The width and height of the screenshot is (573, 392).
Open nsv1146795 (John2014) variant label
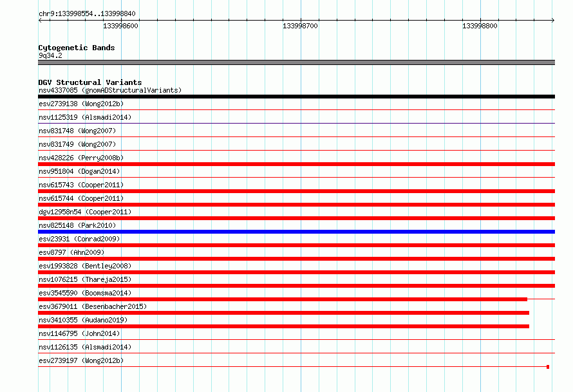pos(79,333)
